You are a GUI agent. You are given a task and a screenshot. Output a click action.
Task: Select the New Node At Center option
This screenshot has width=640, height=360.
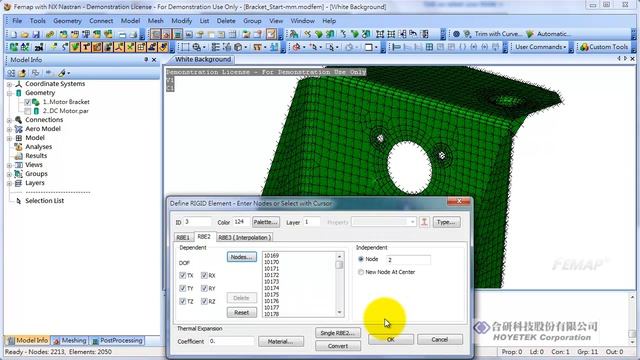[x=361, y=272]
